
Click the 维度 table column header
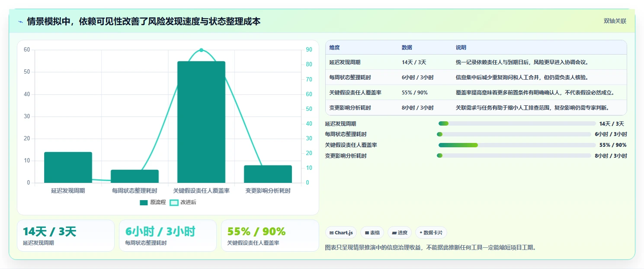coord(334,48)
